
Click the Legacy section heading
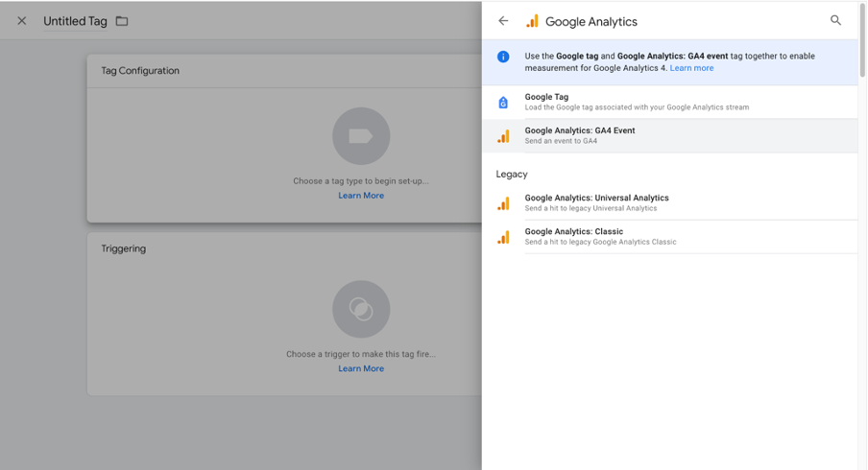point(512,175)
